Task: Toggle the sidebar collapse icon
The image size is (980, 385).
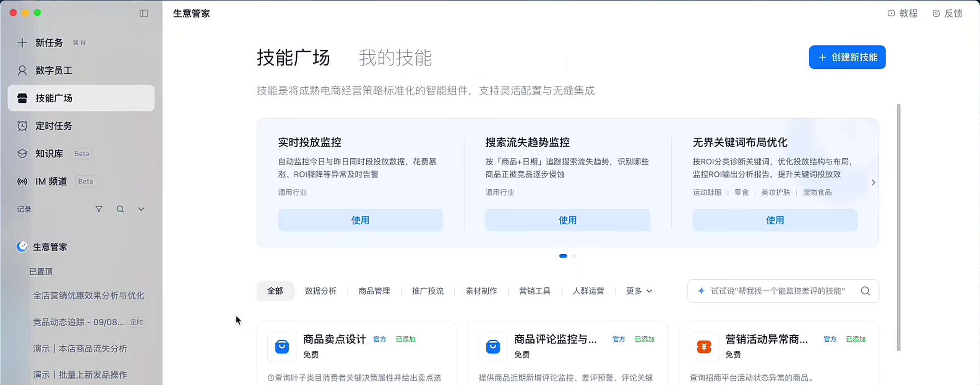Action: pyautogui.click(x=144, y=14)
